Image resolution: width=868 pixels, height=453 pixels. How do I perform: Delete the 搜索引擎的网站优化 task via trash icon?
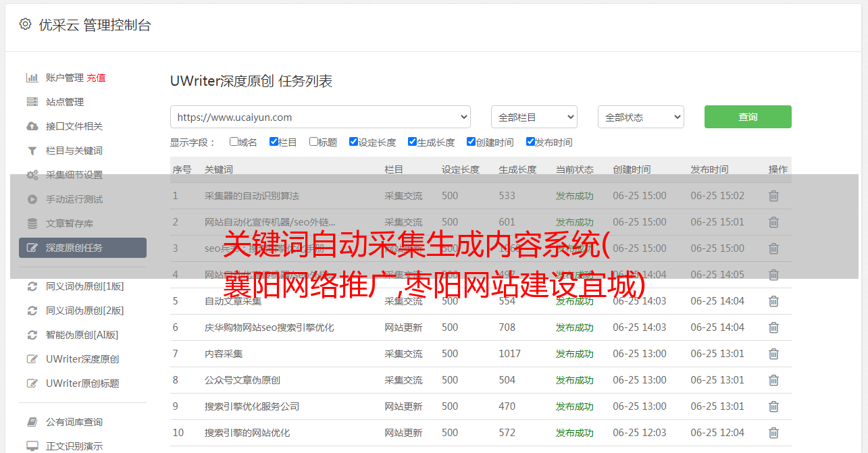coord(773,433)
